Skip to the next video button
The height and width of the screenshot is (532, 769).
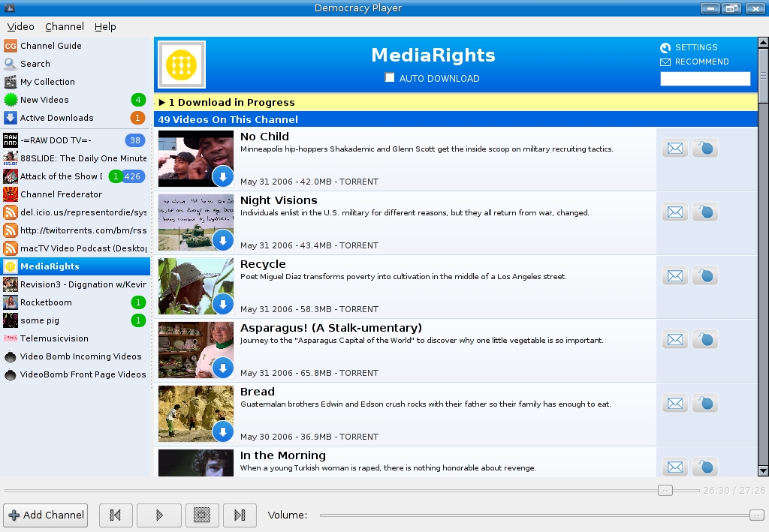[240, 515]
